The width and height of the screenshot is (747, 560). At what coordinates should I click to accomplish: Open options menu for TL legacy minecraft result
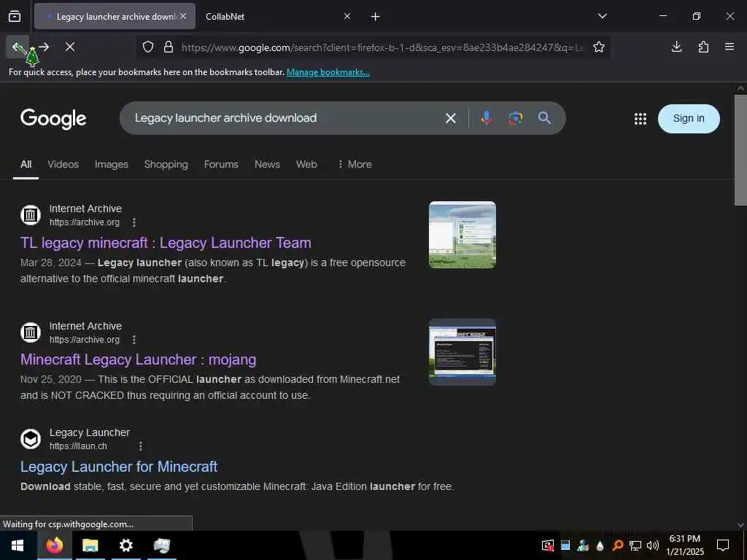[x=134, y=222]
